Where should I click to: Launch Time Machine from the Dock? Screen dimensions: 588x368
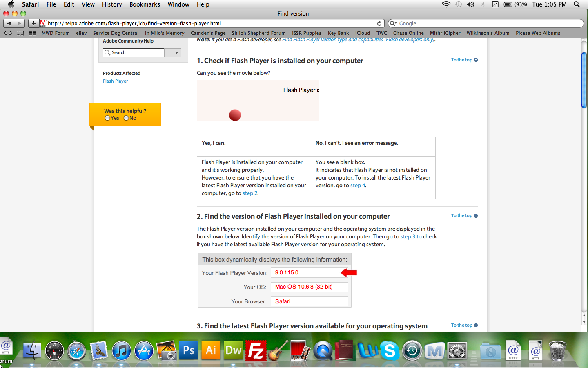pos(412,351)
